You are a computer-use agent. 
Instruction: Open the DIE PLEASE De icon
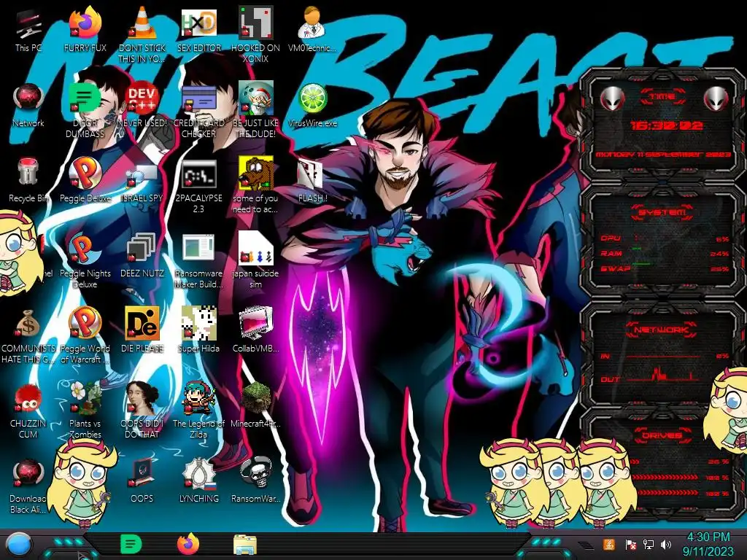pos(142,330)
